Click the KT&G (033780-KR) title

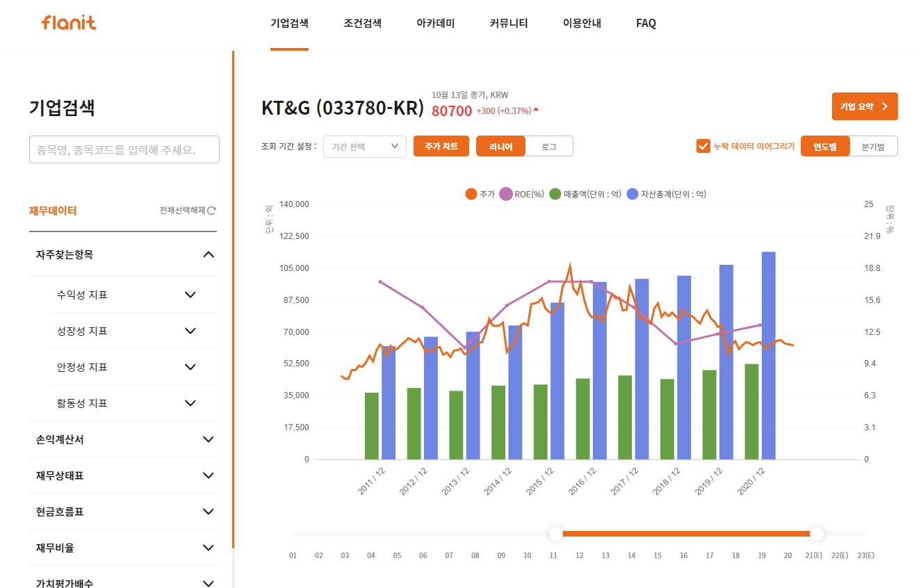[343, 108]
